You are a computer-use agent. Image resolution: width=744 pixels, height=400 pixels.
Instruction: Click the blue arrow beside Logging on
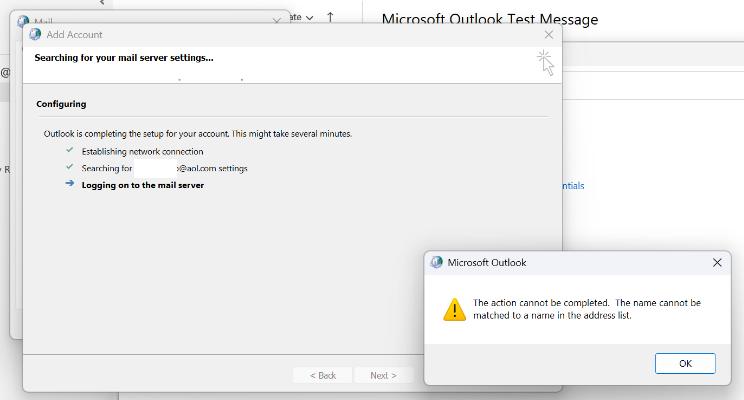pos(70,183)
